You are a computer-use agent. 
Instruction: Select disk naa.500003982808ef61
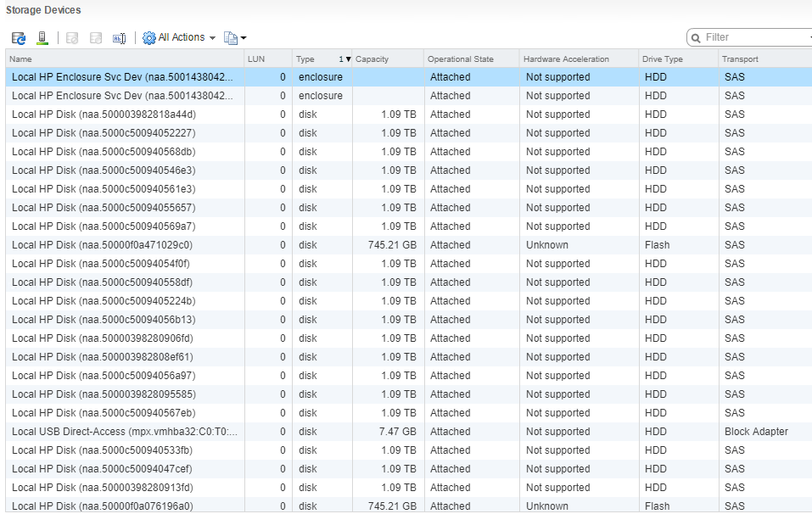click(x=409, y=356)
